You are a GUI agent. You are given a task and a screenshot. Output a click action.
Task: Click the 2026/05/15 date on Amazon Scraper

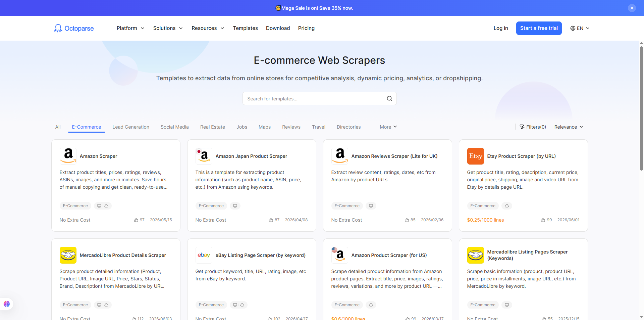point(161,220)
